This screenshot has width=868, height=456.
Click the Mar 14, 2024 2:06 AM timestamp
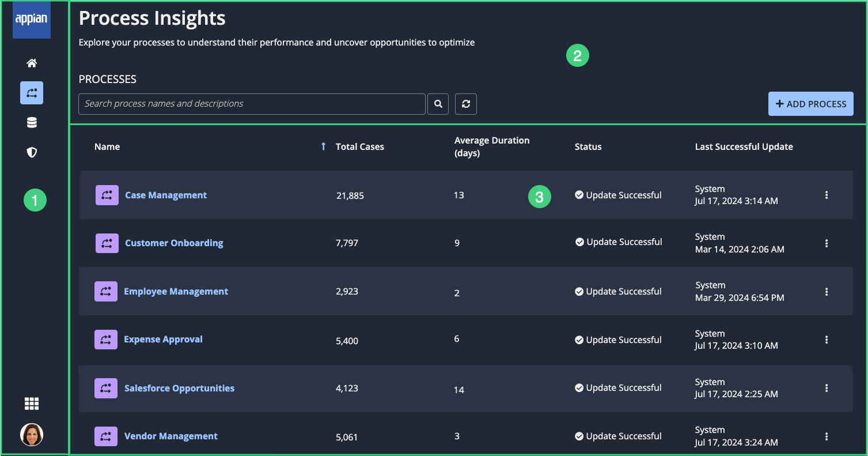point(740,249)
